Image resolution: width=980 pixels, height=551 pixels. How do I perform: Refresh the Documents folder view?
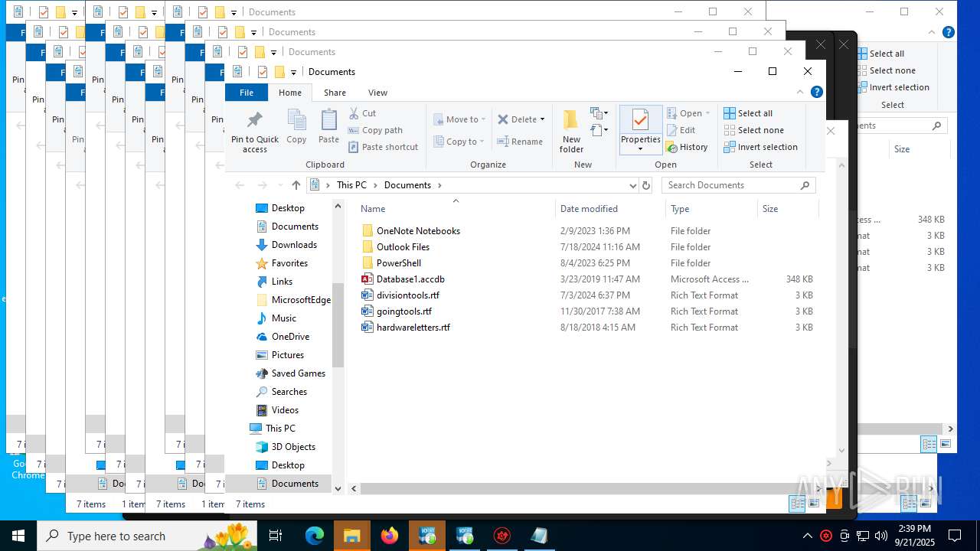click(646, 185)
